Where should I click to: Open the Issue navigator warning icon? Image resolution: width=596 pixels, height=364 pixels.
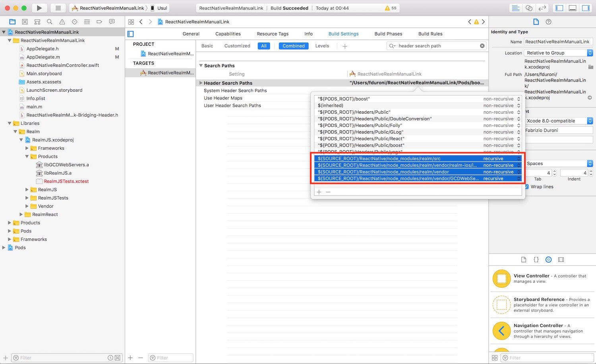coord(62,22)
